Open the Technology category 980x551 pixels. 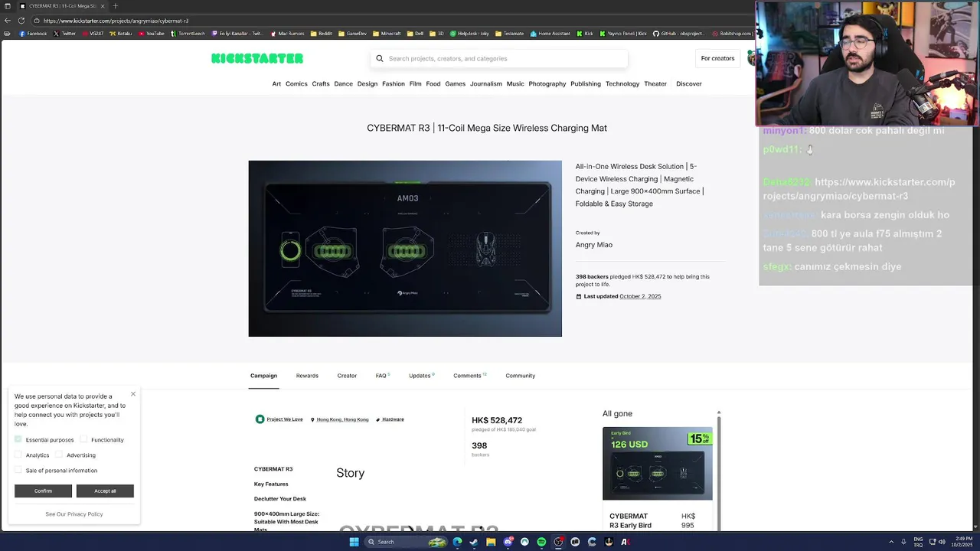click(622, 83)
